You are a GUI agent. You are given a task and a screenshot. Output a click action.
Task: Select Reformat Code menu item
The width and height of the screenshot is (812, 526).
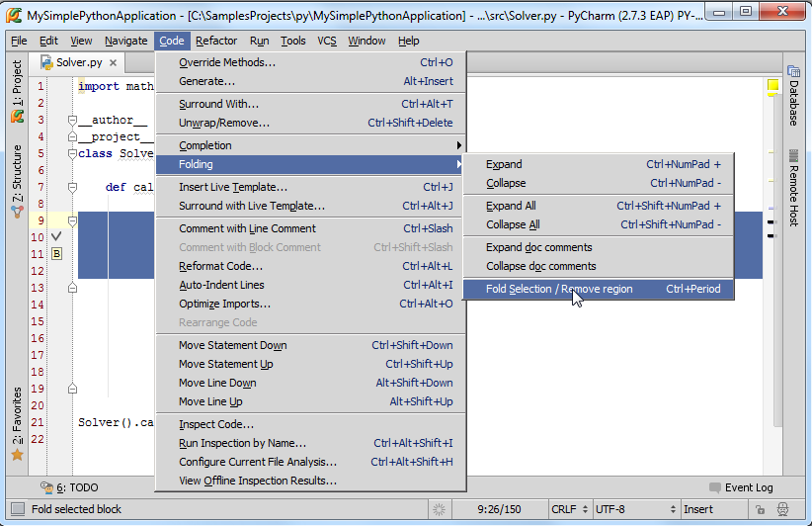(x=311, y=266)
